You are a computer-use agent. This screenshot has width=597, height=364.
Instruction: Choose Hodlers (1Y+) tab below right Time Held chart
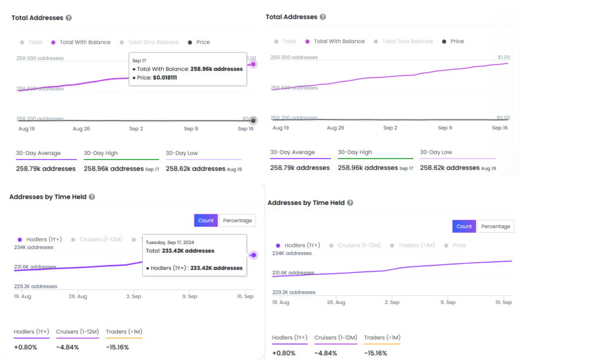coord(290,338)
